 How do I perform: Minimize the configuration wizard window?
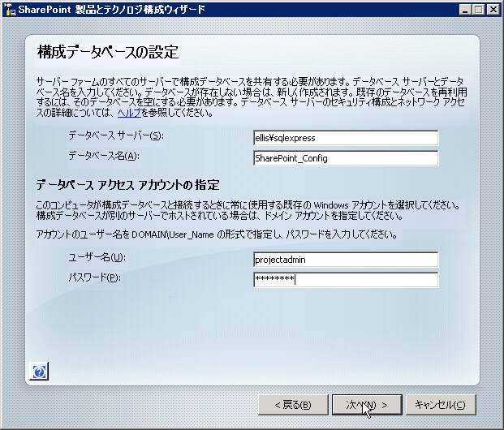[463, 10]
